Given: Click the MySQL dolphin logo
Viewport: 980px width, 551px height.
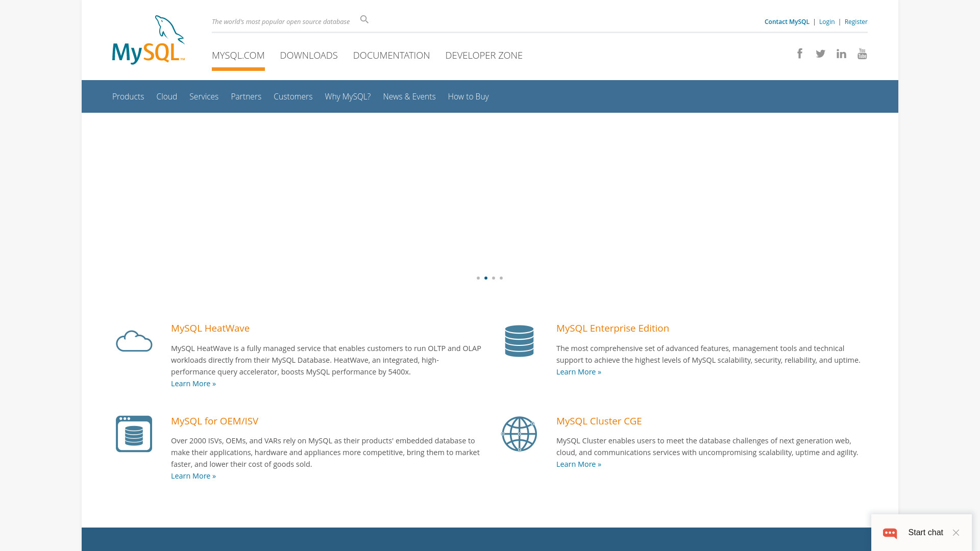Looking at the screenshot, I should [149, 40].
